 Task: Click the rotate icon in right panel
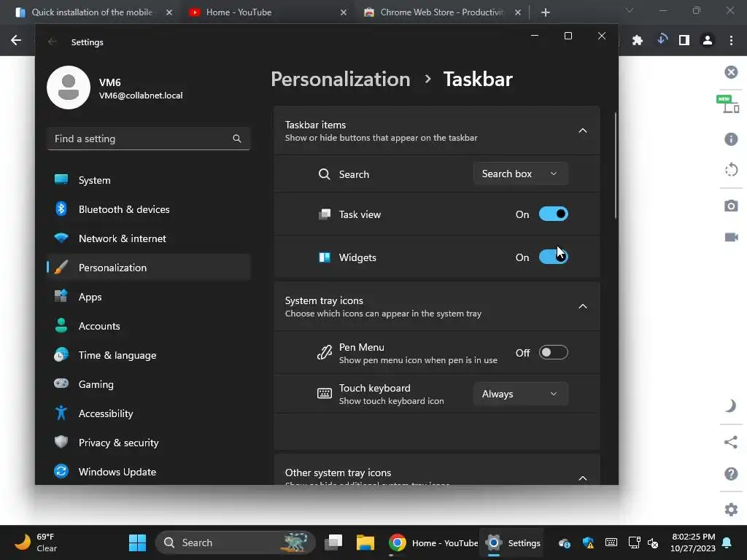point(731,169)
